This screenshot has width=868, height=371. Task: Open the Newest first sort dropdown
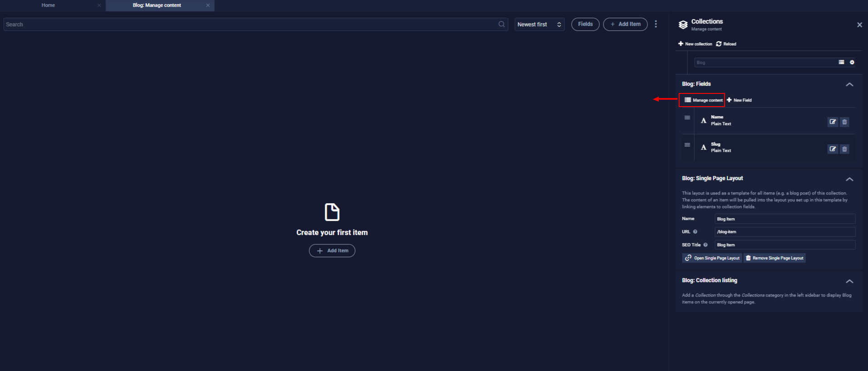[x=539, y=24]
